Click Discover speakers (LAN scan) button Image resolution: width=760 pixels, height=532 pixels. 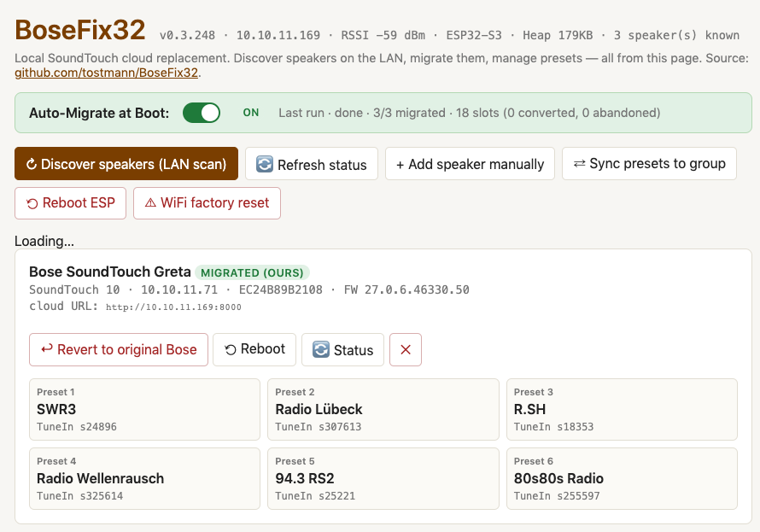click(x=126, y=164)
